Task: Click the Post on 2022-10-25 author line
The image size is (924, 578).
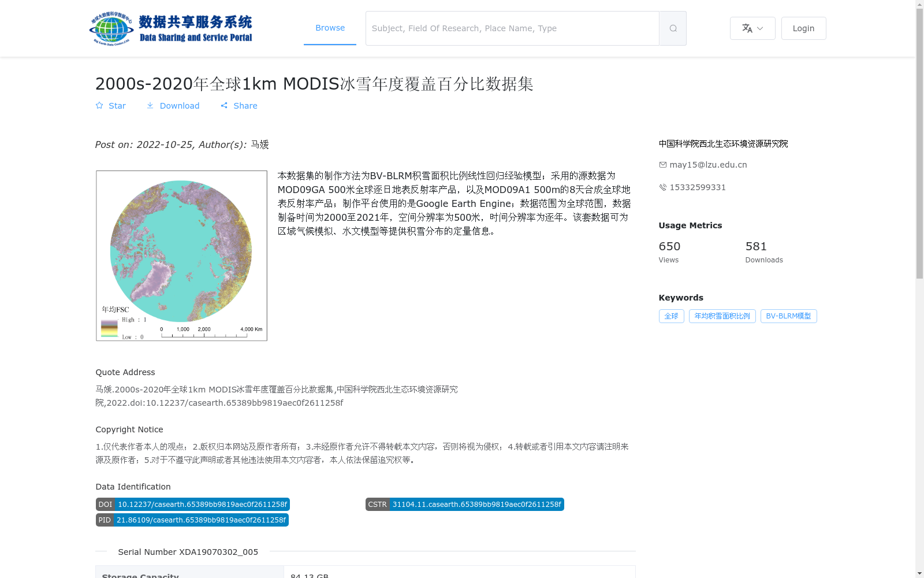Action: click(x=182, y=144)
